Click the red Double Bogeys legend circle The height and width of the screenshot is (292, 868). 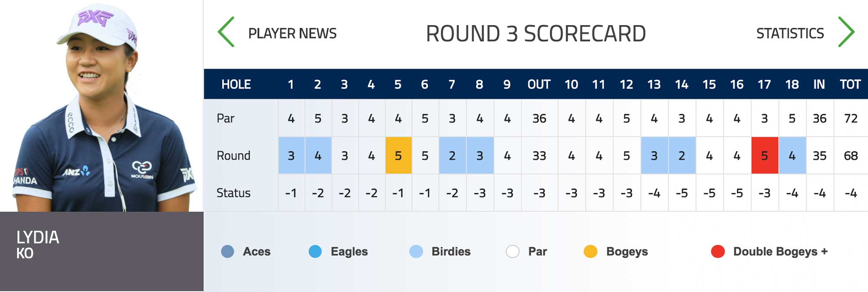pyautogui.click(x=718, y=252)
